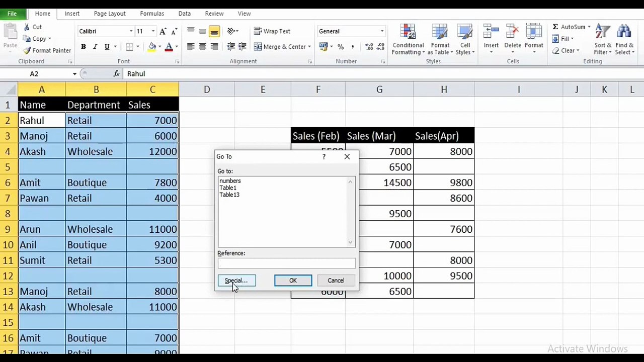Screen dimensions: 644x362
Task: Select 'Table13' in the Go to list
Action: coord(229,195)
